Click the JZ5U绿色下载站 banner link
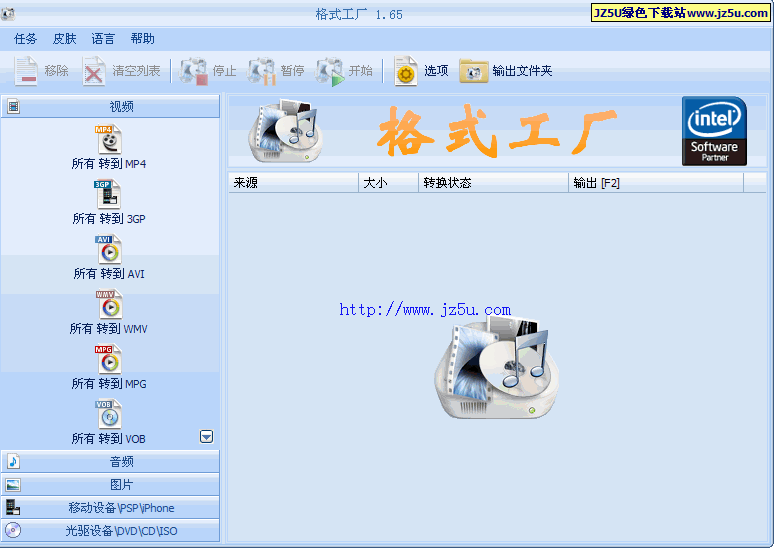Image resolution: width=774 pixels, height=548 pixels. pyautogui.click(x=680, y=13)
